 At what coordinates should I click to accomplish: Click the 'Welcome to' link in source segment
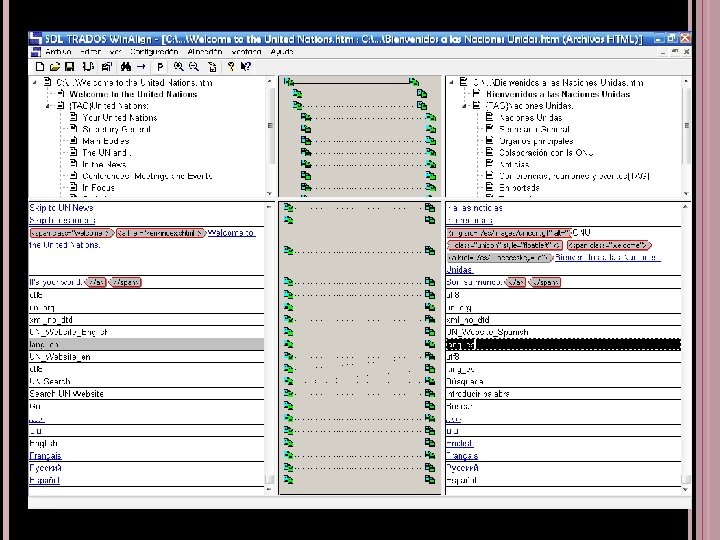(x=231, y=233)
